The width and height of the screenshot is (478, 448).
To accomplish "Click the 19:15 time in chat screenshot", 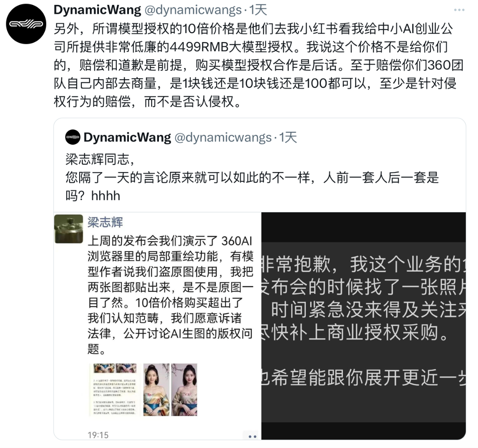I will pos(98,435).
